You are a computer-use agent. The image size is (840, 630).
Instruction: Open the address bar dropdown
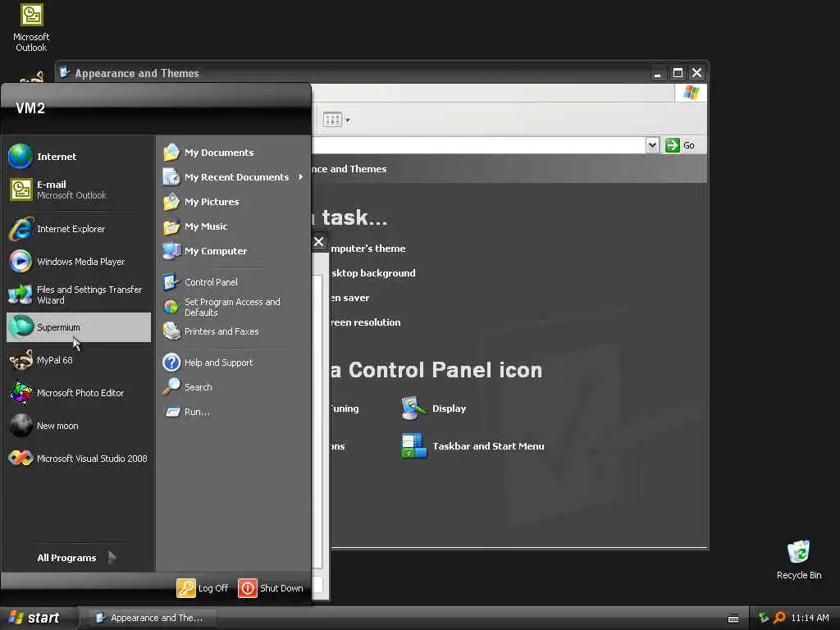(652, 145)
